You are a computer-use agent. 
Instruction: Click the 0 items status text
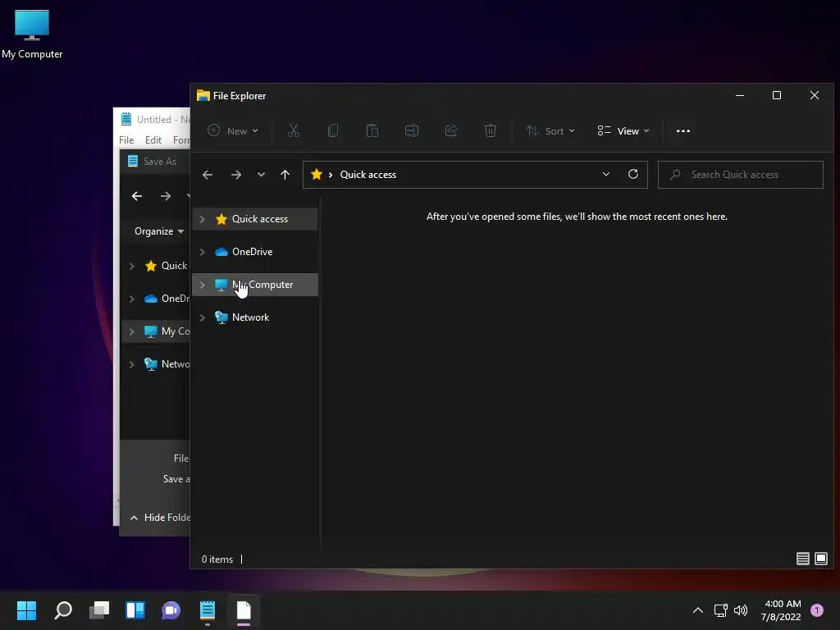pos(217,559)
